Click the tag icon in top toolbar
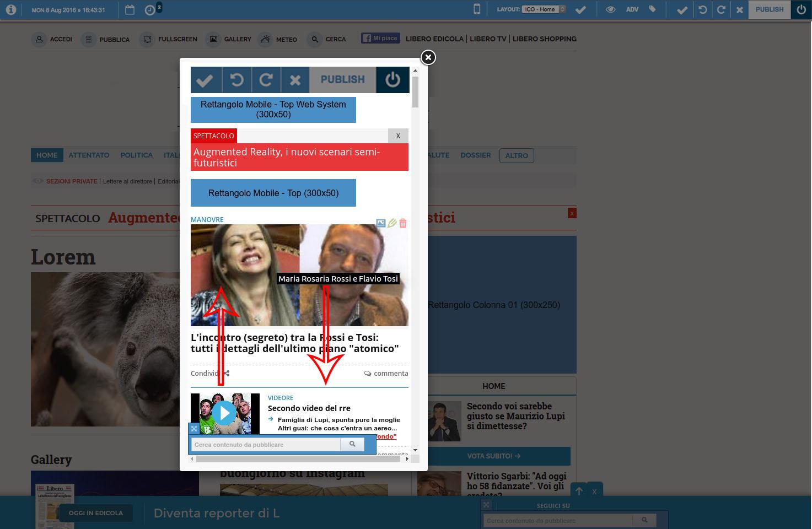The width and height of the screenshot is (812, 529). click(x=652, y=9)
